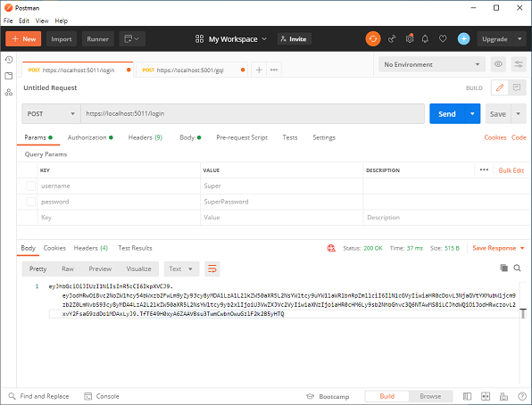This screenshot has width=532, height=405.
Task: Enable the username parameter checkbox
Action: tap(31, 186)
